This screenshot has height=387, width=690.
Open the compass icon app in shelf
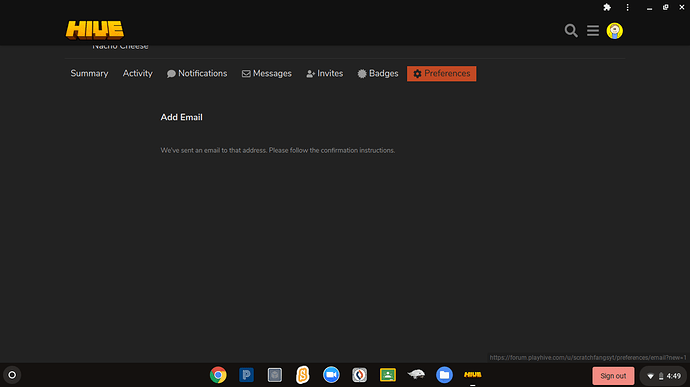tap(360, 375)
